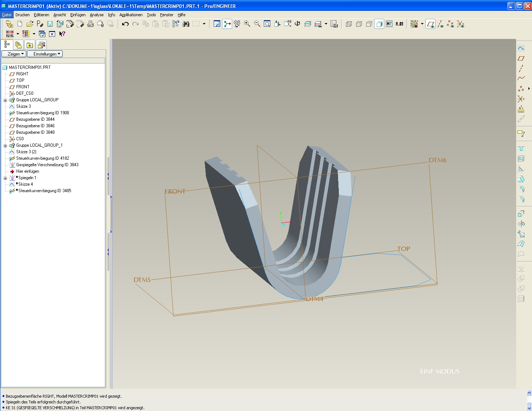Screen dimensions: 532x411
Task: Toggle datum planes visibility
Action: (x=430, y=24)
